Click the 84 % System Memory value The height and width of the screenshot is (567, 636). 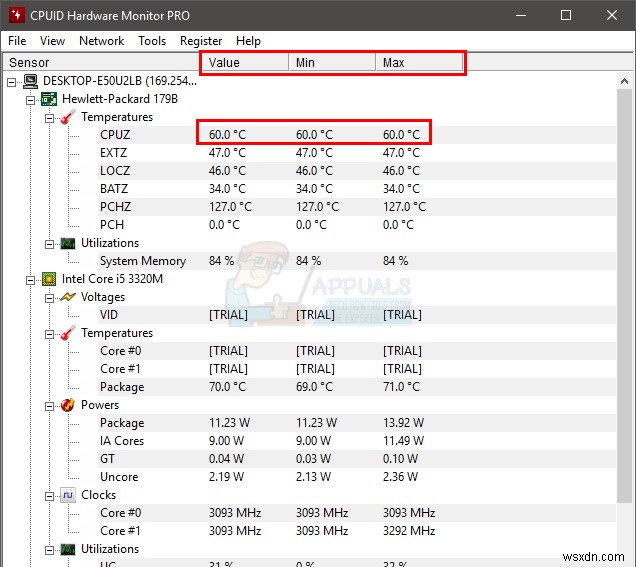[x=221, y=261]
